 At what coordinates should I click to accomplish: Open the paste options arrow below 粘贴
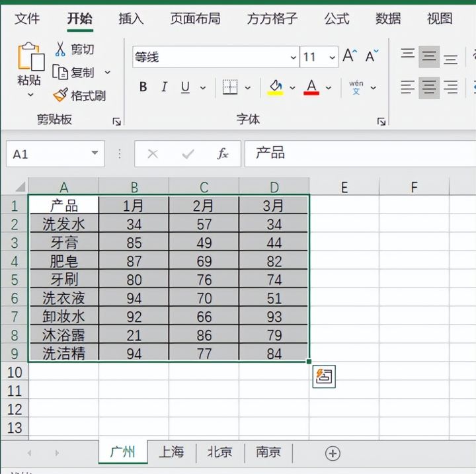tap(30, 95)
